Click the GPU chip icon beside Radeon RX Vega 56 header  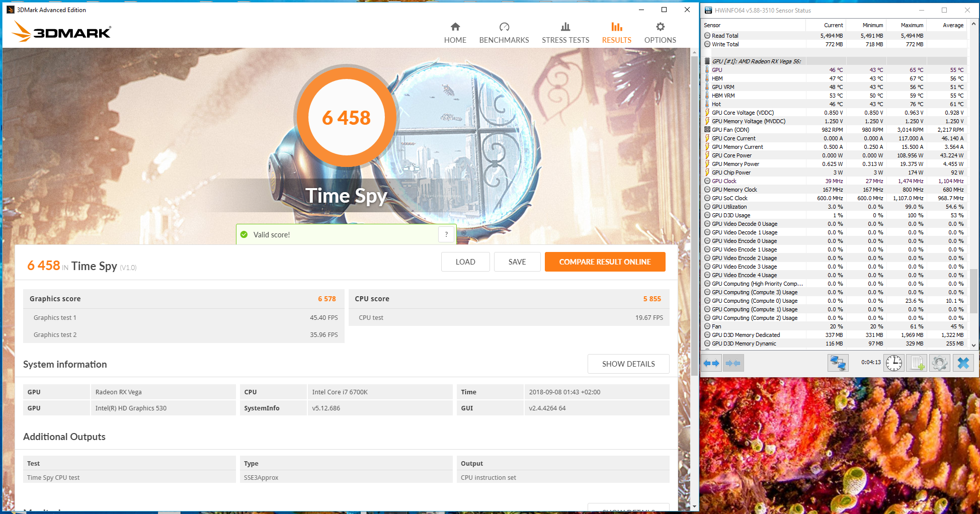pyautogui.click(x=707, y=61)
